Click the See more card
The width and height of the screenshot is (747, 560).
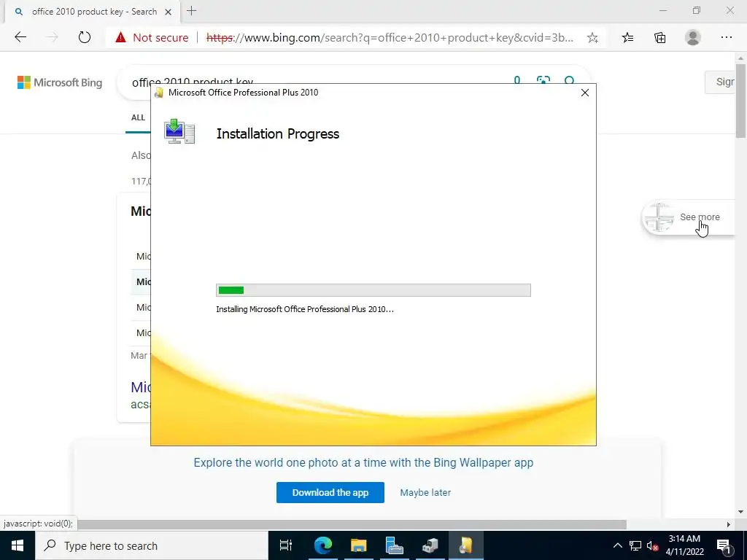point(688,217)
